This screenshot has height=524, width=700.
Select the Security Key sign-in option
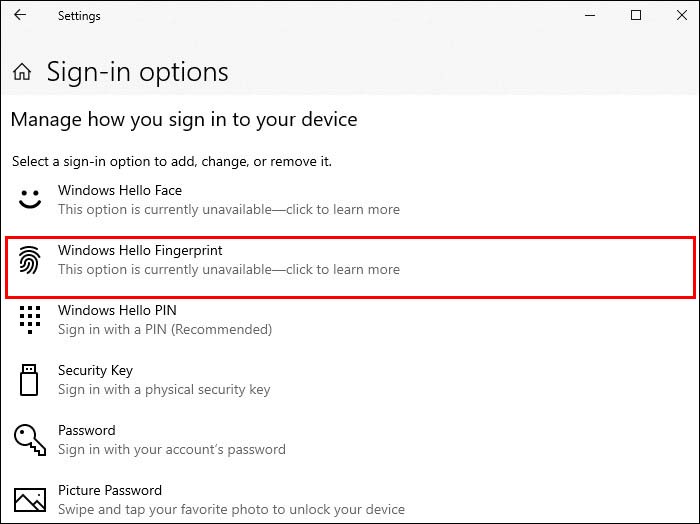point(95,370)
